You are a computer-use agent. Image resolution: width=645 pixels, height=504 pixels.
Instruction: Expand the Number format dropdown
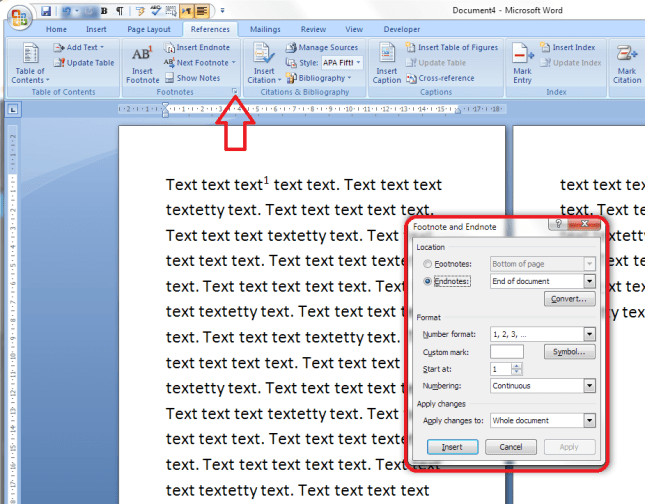point(589,334)
